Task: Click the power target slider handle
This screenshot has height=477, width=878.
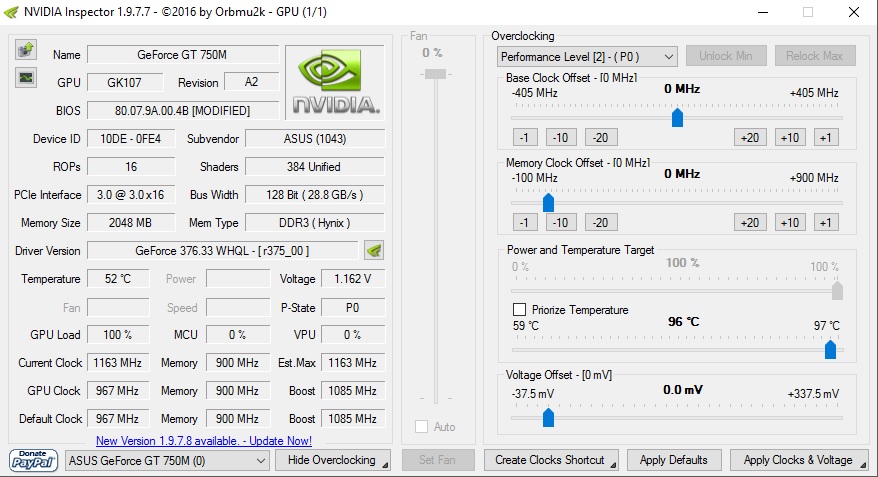Action: (x=837, y=291)
